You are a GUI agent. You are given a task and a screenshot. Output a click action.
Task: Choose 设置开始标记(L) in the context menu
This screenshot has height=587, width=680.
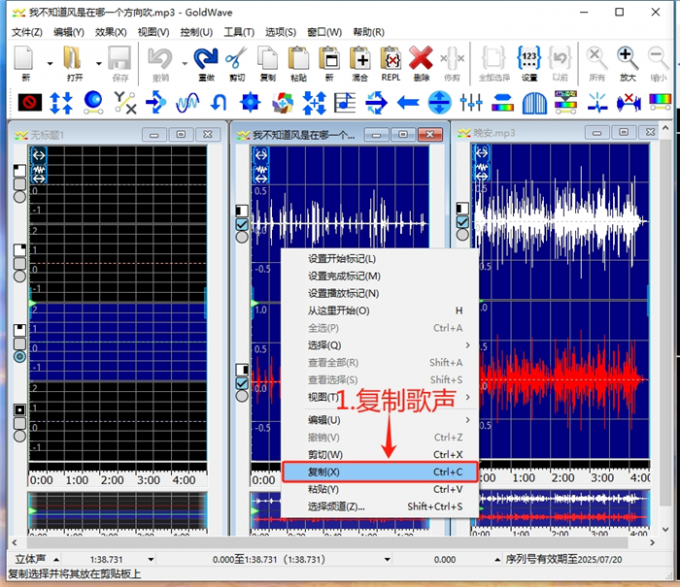point(380,259)
